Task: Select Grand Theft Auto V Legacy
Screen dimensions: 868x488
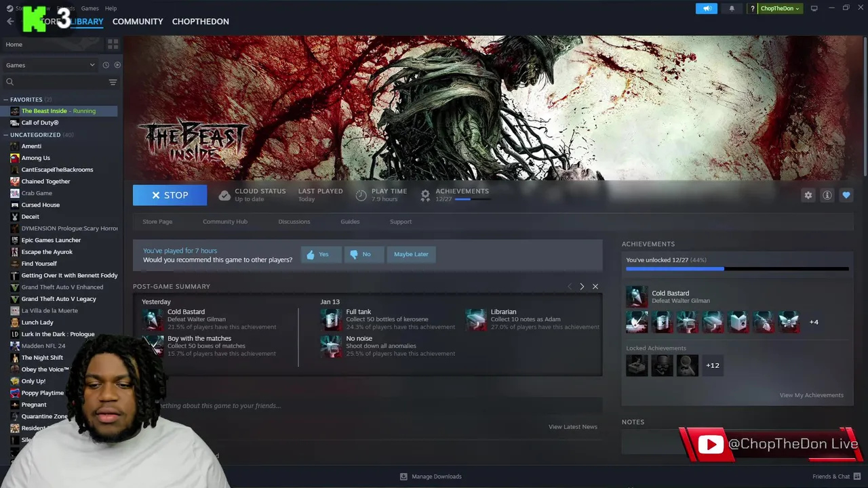Action: click(x=58, y=299)
